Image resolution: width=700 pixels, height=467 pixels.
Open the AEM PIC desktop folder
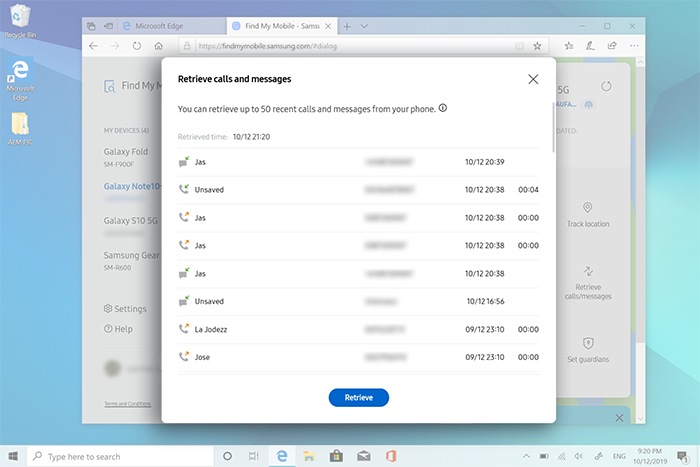pos(20,129)
